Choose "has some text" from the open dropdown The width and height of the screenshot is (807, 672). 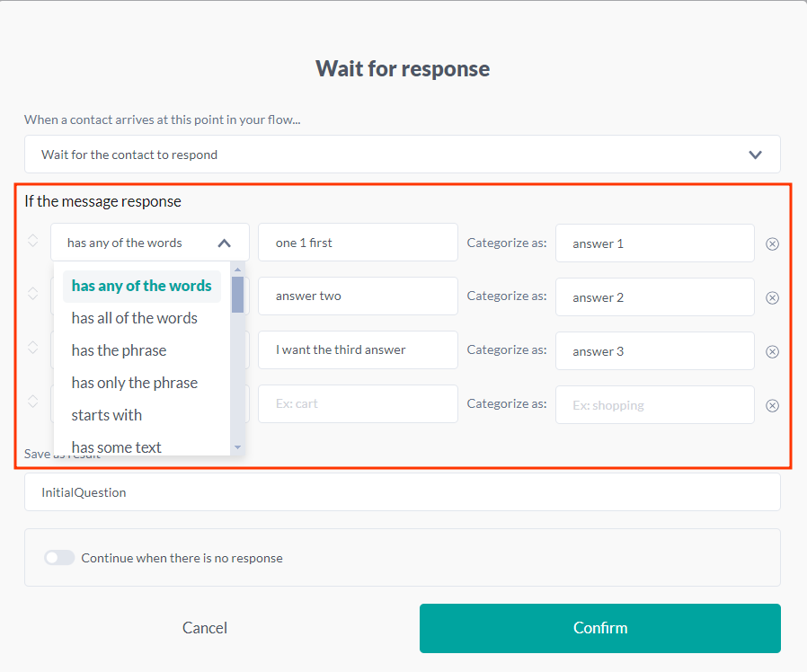116,447
